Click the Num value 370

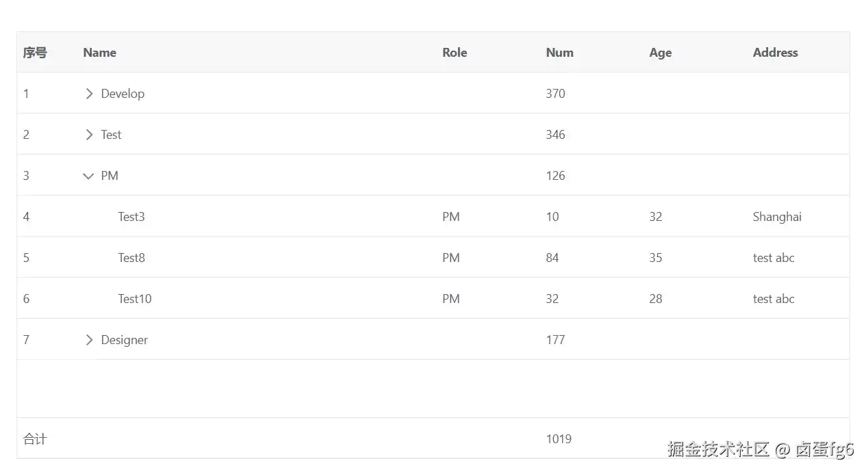pos(556,94)
